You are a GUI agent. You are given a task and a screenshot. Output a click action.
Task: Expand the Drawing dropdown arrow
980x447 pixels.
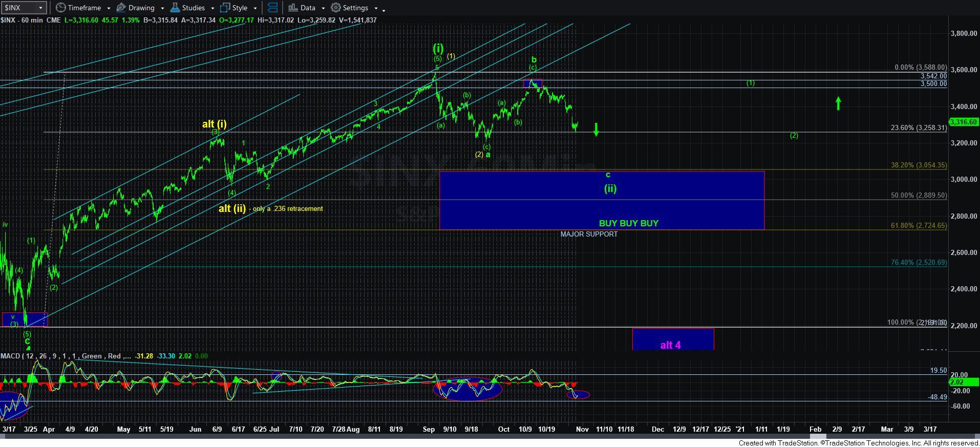[x=162, y=8]
